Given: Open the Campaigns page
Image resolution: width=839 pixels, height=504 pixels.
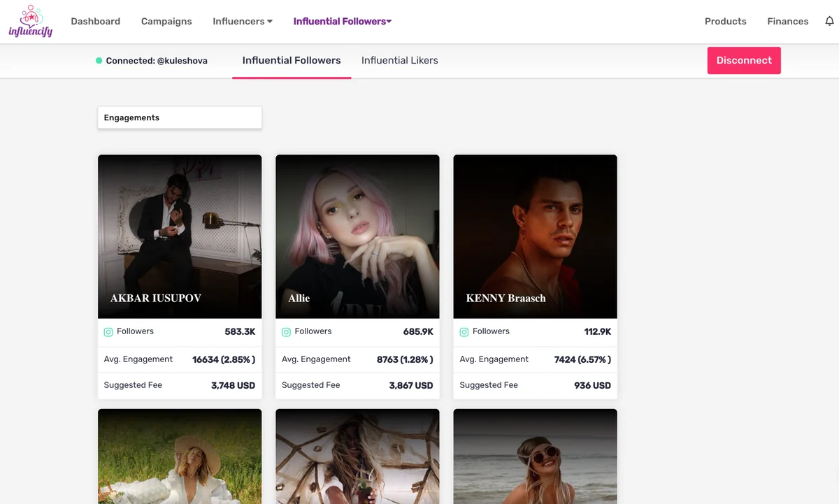Looking at the screenshot, I should click(166, 21).
